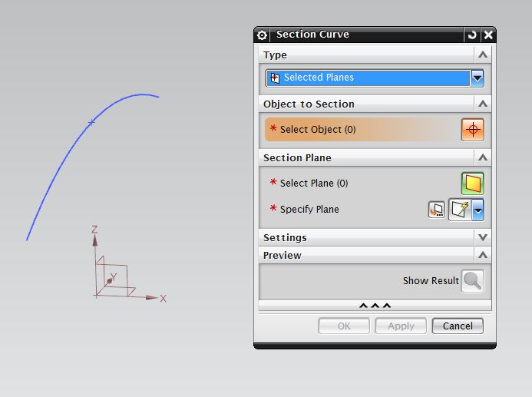Screen dimensions: 532x397
Task: Click the Selected Planes type icon
Action: 275,78
